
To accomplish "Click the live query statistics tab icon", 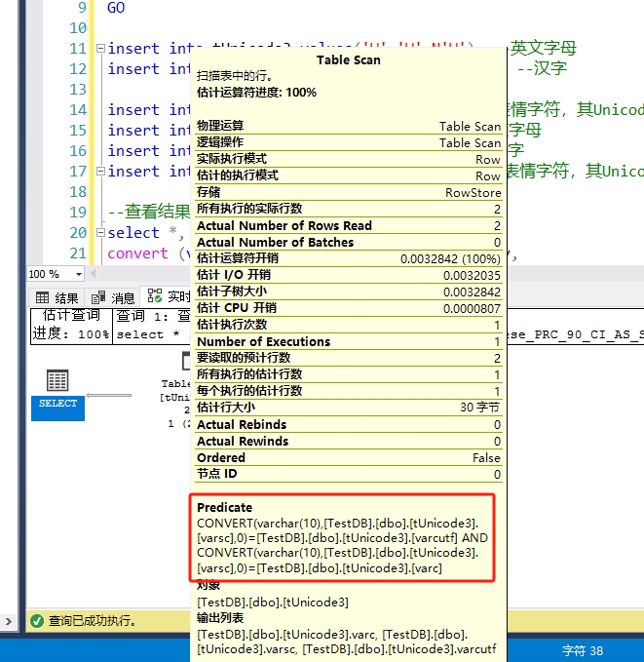I will point(154,296).
